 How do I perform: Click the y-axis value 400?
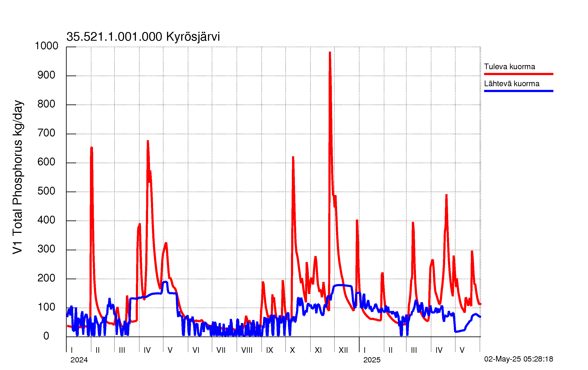pos(46,220)
